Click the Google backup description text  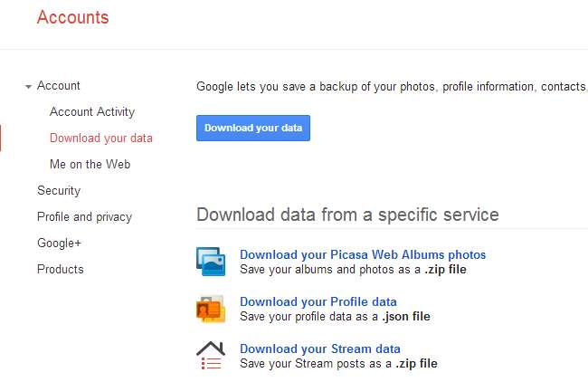click(x=391, y=87)
